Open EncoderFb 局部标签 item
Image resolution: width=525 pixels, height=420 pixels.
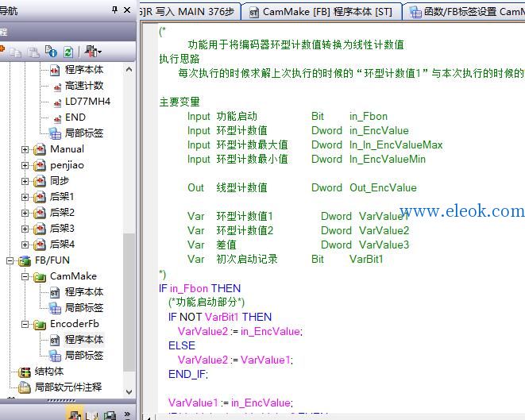(84, 355)
